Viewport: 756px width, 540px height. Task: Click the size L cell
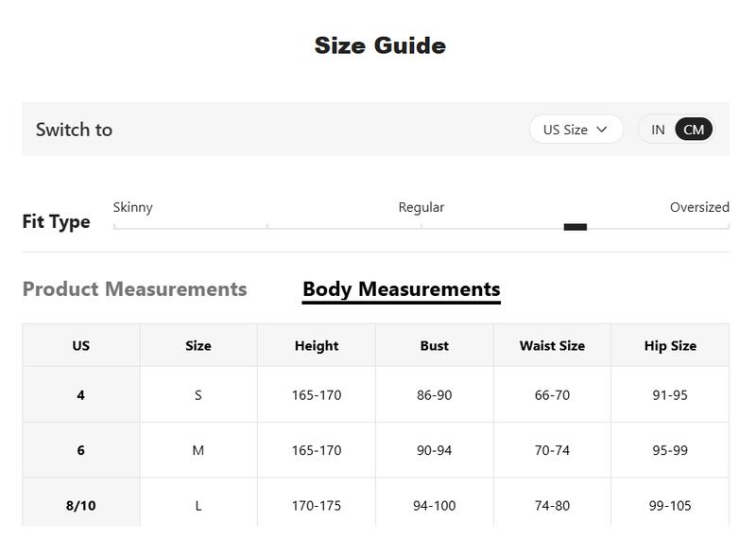point(198,506)
